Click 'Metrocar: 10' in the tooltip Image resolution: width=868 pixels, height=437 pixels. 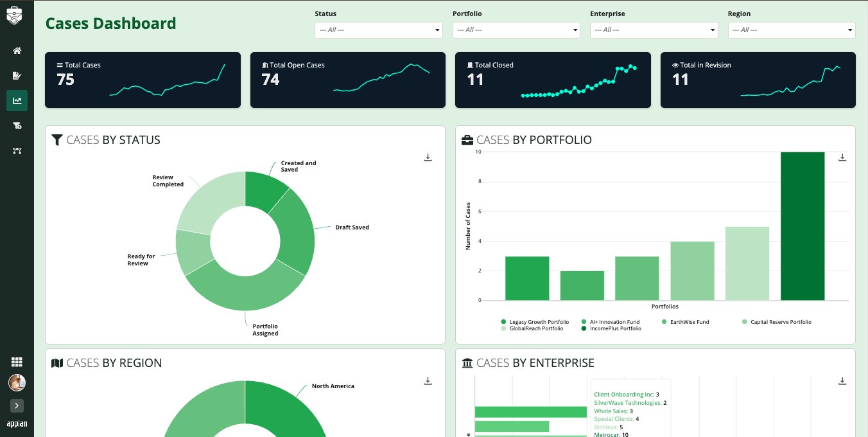[x=611, y=434]
